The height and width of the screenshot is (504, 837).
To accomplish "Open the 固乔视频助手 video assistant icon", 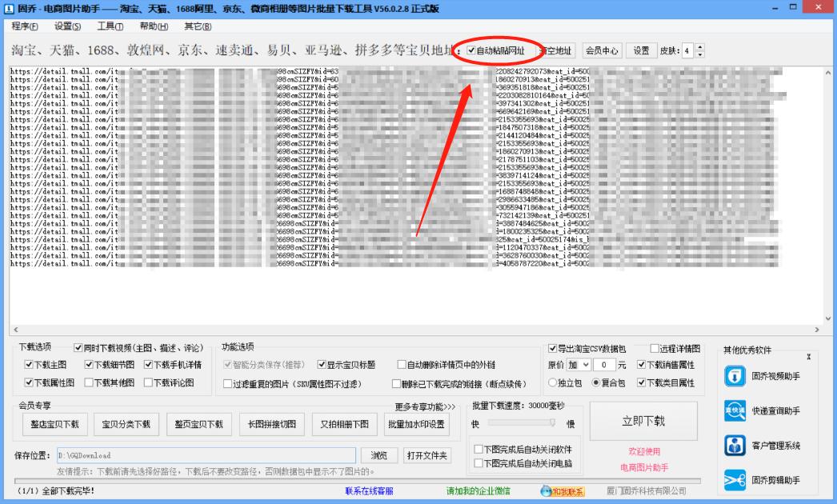I will point(735,376).
